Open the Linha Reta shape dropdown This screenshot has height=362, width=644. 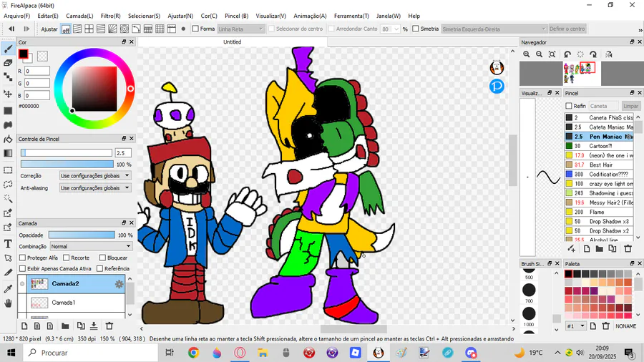point(240,29)
